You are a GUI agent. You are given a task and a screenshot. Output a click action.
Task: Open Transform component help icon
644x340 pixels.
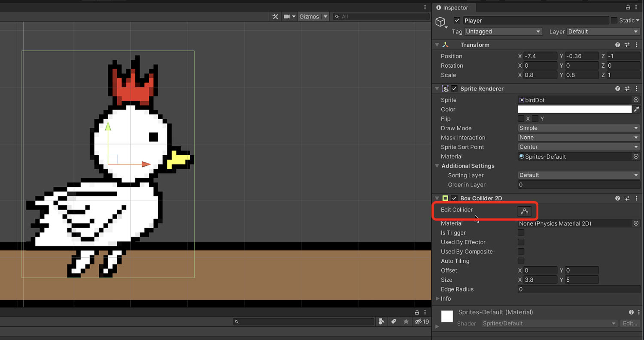(617, 45)
